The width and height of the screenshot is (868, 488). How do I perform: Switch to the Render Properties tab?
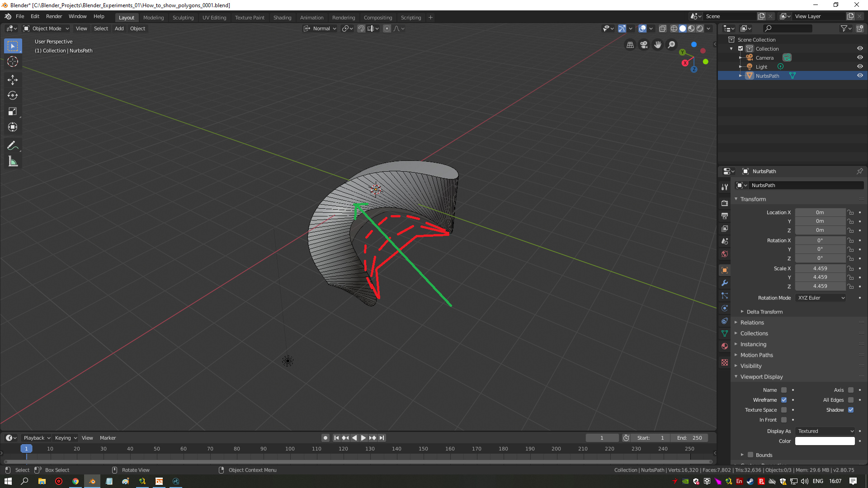click(724, 203)
